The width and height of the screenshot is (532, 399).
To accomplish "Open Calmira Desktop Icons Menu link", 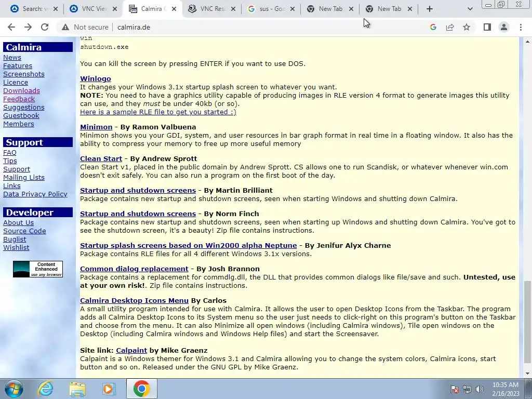I will click(x=134, y=301).
